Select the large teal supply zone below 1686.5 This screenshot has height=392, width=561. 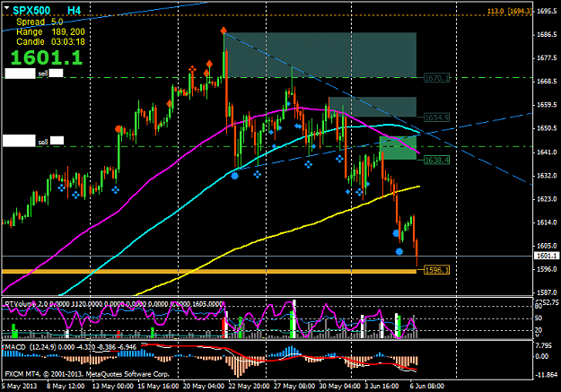[x=320, y=55]
